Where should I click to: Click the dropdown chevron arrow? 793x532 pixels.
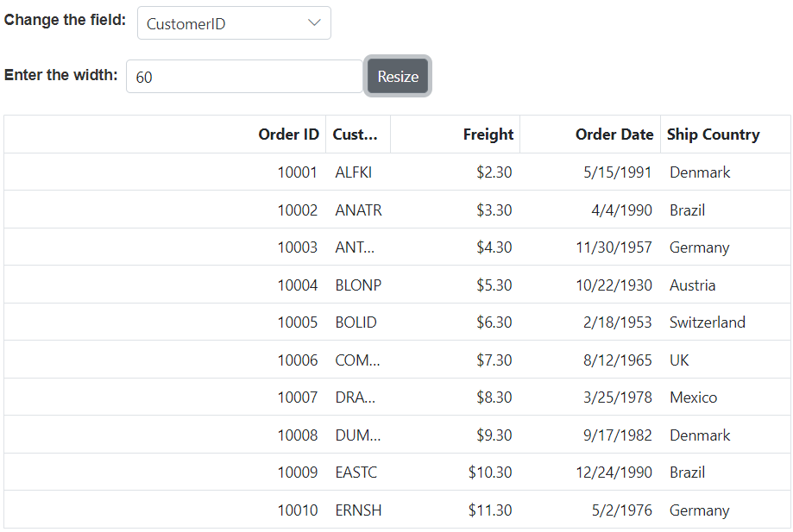[315, 23]
